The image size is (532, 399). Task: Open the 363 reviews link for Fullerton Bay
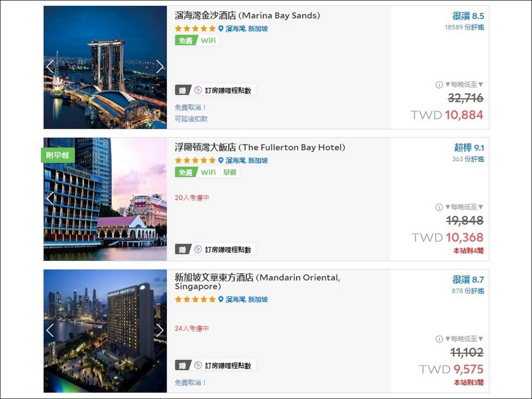click(468, 159)
